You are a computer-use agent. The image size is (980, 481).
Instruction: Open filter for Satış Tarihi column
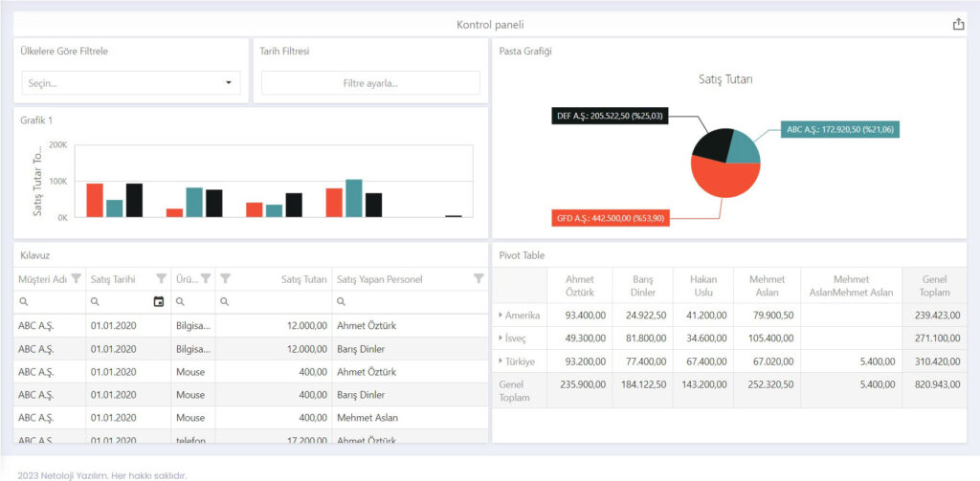click(162, 279)
